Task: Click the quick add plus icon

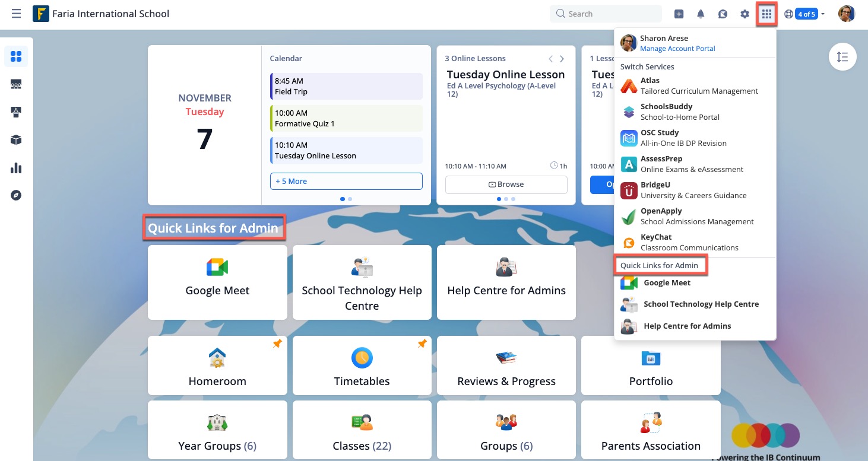Action: point(679,14)
